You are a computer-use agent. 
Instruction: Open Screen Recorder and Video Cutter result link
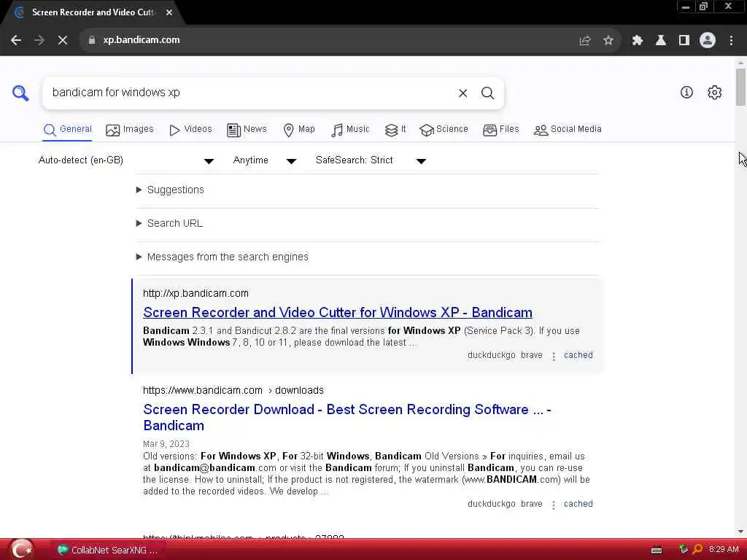(x=338, y=312)
